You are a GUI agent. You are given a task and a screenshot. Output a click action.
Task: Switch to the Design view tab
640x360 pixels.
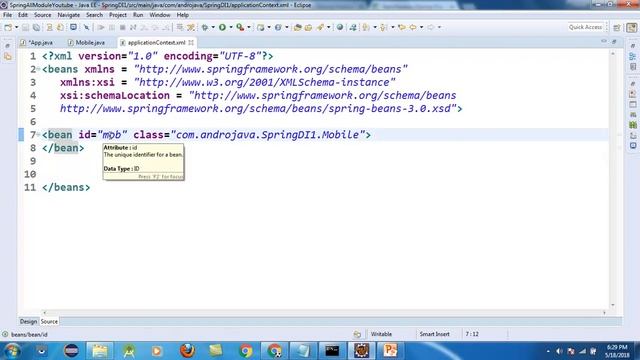pyautogui.click(x=28, y=322)
